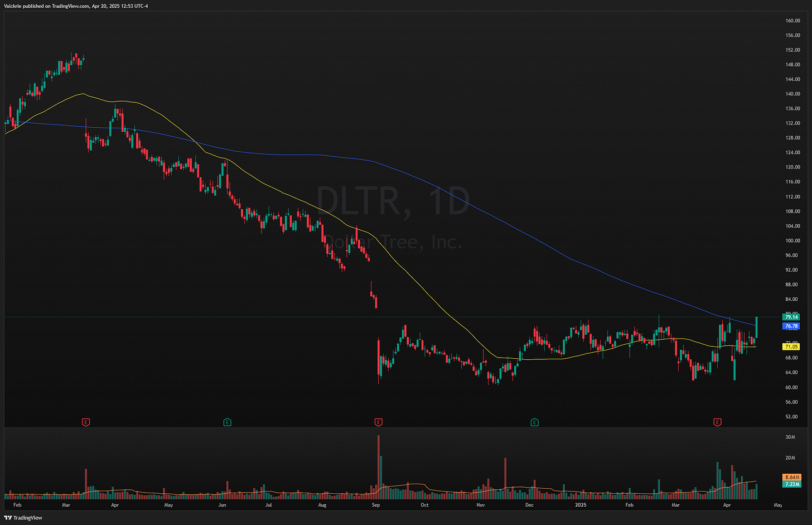
Task: Click the green 7.23M volume tag
Action: pyautogui.click(x=792, y=484)
